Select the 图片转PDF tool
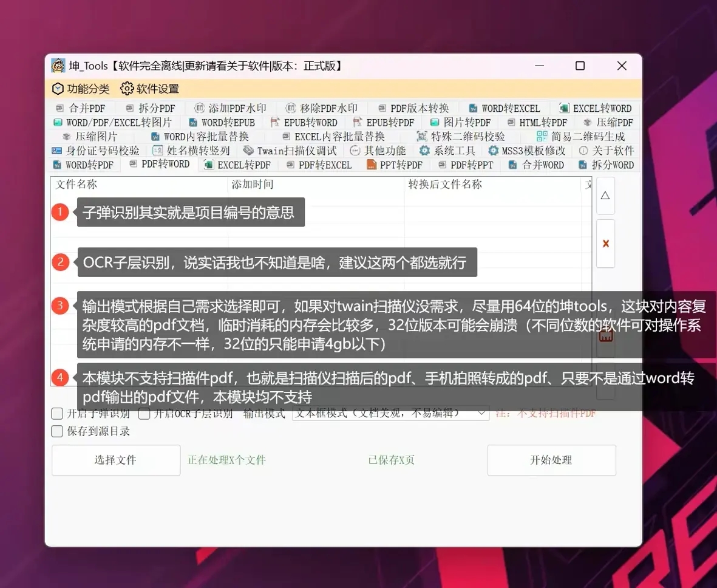717x588 pixels. click(461, 122)
